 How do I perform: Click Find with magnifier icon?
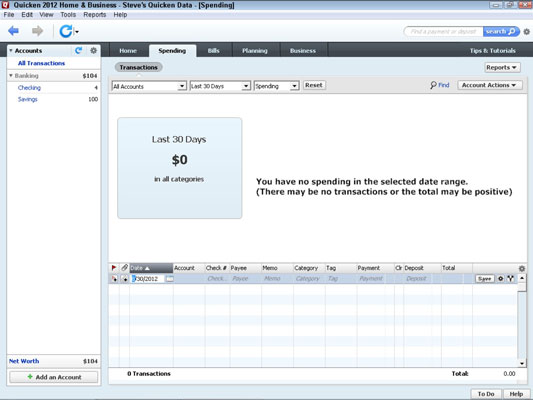(440, 85)
